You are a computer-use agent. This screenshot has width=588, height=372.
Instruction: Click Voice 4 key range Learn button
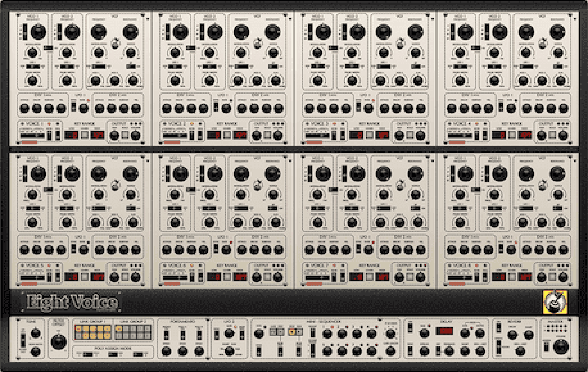[512, 135]
